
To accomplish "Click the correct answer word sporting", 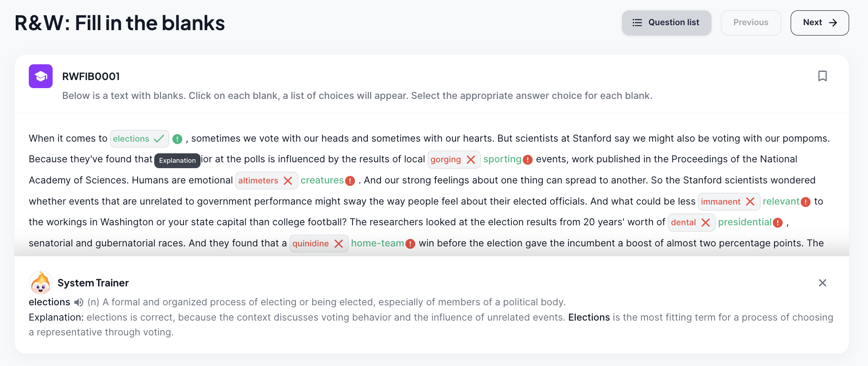I will (502, 159).
